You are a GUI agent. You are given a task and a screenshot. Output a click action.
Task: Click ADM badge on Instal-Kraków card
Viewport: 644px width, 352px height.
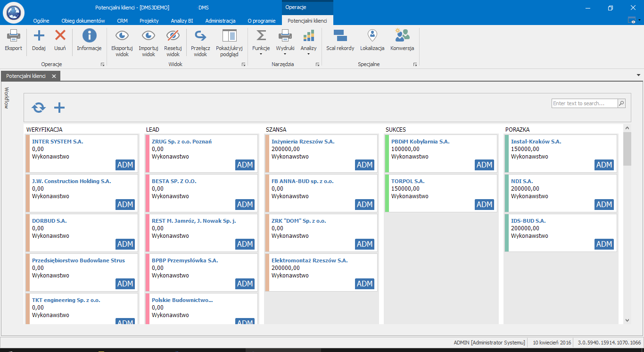pyautogui.click(x=604, y=165)
